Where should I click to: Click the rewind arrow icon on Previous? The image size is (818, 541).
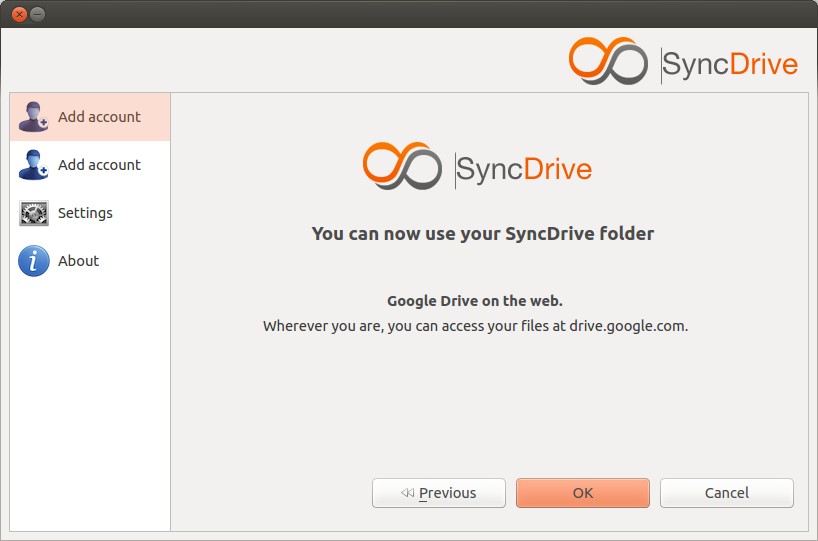pos(407,492)
